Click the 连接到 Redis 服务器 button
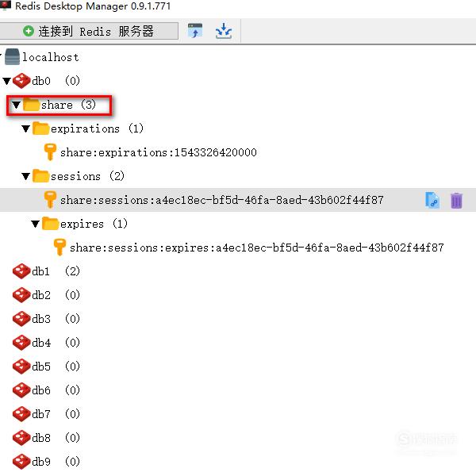 pyautogui.click(x=88, y=31)
